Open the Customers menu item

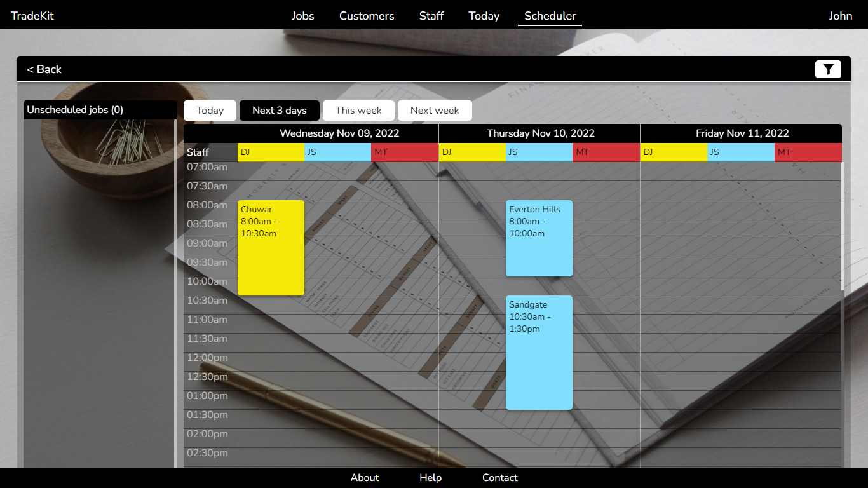coord(367,16)
